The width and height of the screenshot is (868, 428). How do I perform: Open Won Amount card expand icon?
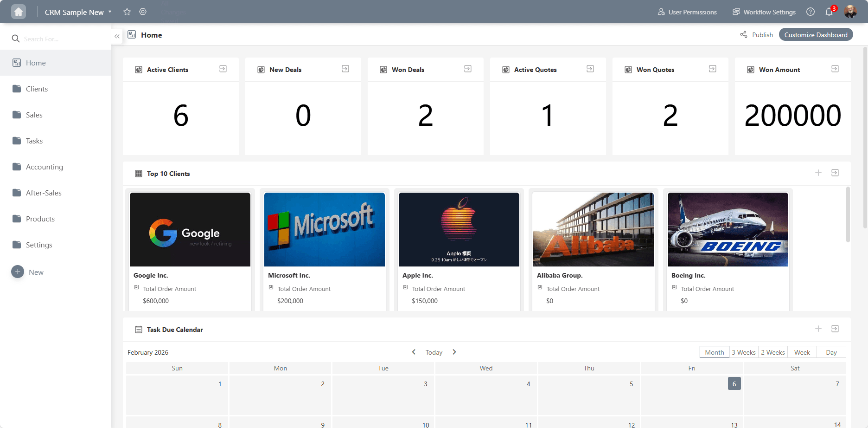pyautogui.click(x=835, y=69)
